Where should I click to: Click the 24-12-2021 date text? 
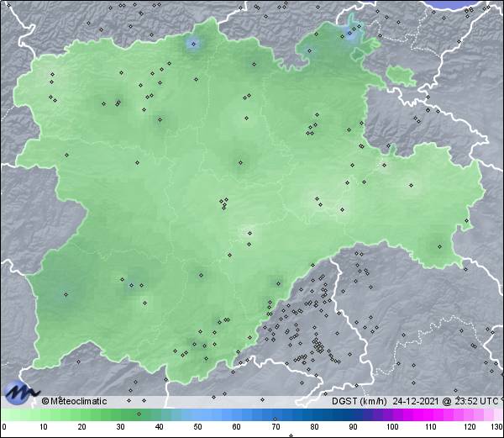(x=416, y=401)
